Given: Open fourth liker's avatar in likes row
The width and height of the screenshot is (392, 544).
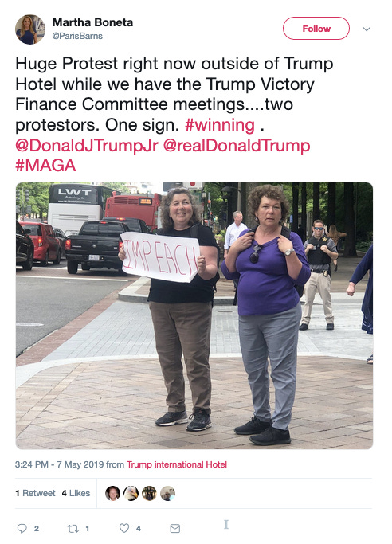Looking at the screenshot, I should [x=167, y=493].
